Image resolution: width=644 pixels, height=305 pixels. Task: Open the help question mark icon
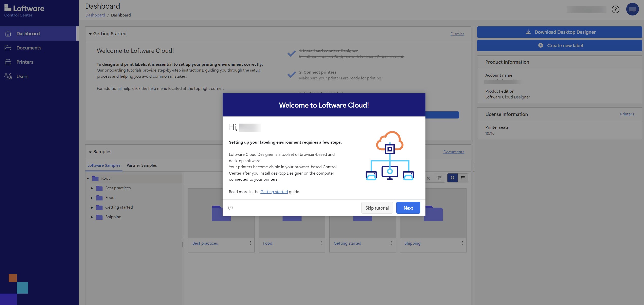click(615, 9)
